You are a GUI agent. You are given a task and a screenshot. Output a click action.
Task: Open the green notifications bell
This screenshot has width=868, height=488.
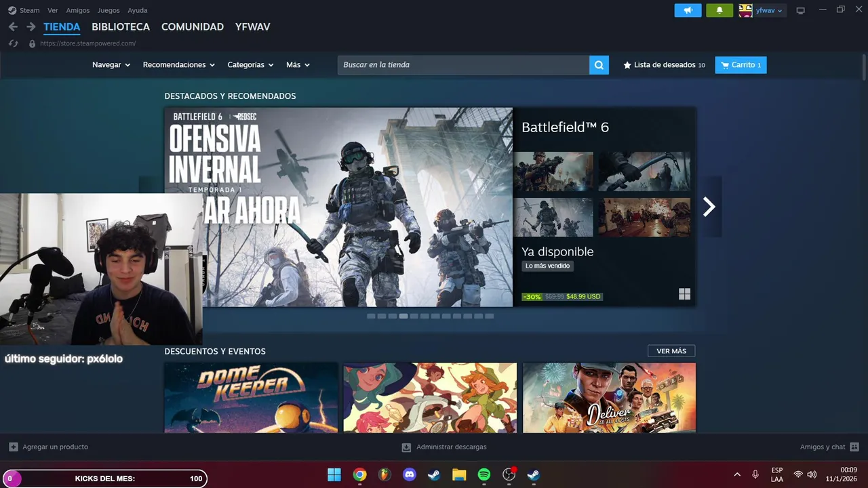719,10
